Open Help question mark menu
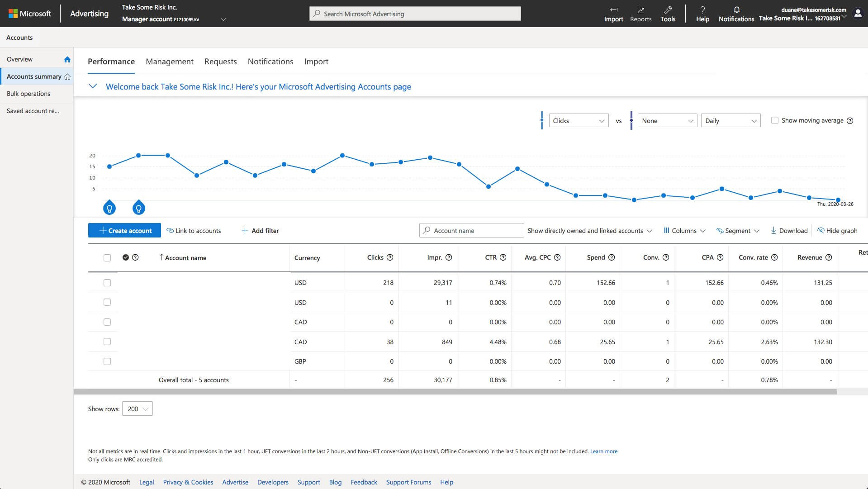 tap(702, 14)
